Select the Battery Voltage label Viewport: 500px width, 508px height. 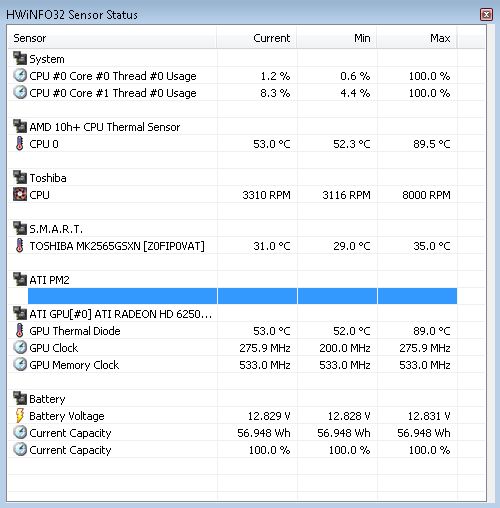67,416
